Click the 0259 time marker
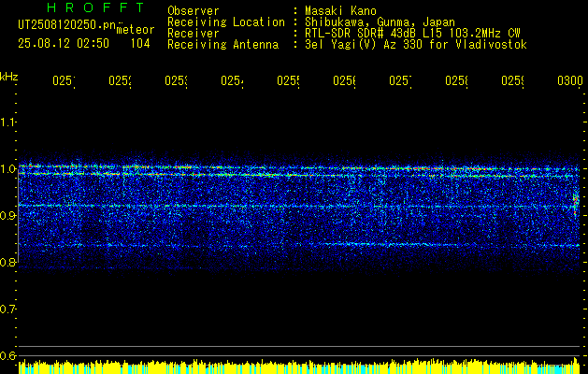 (512, 81)
